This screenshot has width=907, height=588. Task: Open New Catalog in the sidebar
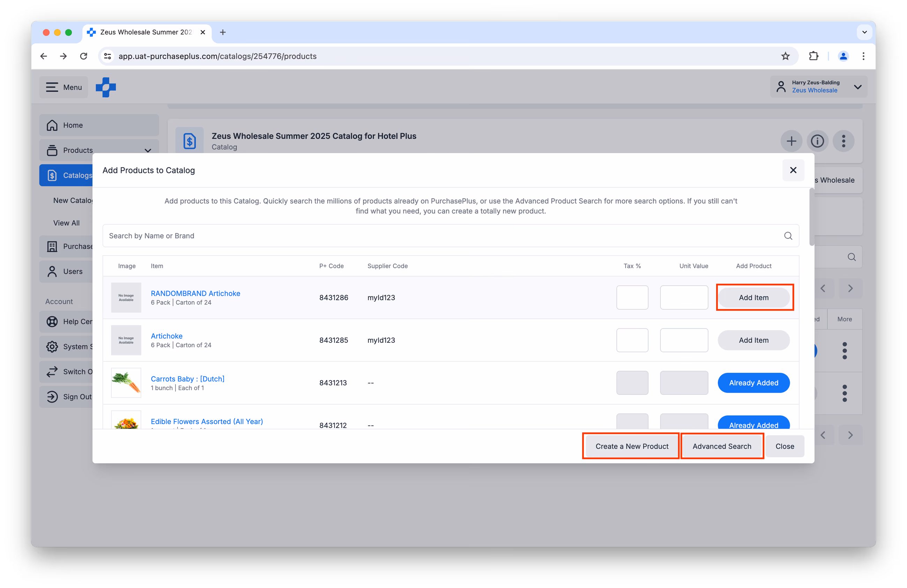[x=73, y=201]
